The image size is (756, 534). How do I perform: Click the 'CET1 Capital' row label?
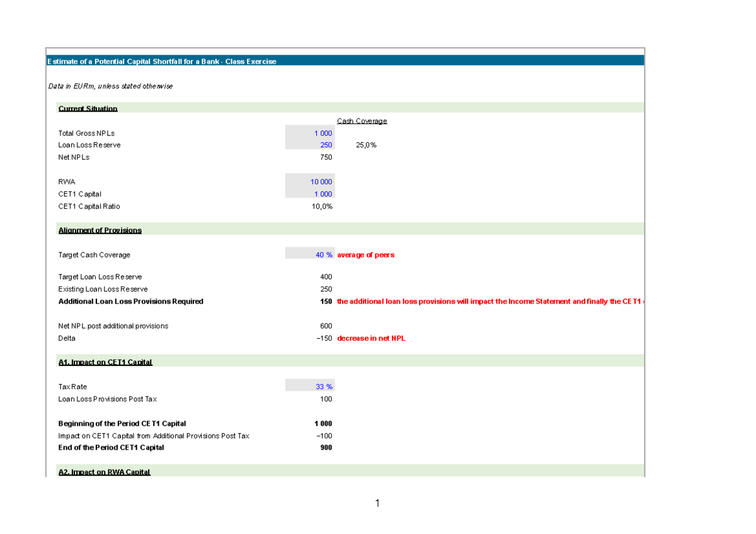point(80,194)
